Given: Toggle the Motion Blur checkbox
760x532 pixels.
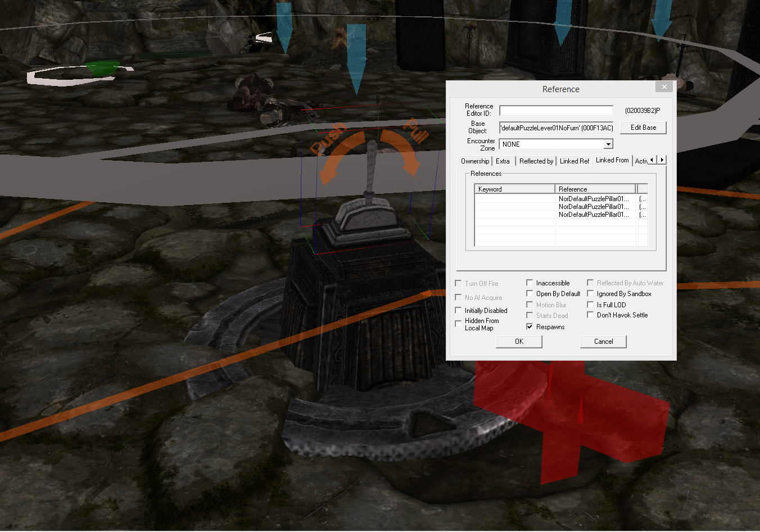Looking at the screenshot, I should (530, 304).
